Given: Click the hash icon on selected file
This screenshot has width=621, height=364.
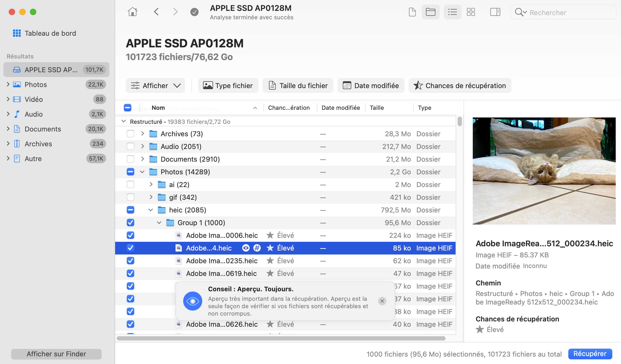Looking at the screenshot, I should (x=257, y=248).
